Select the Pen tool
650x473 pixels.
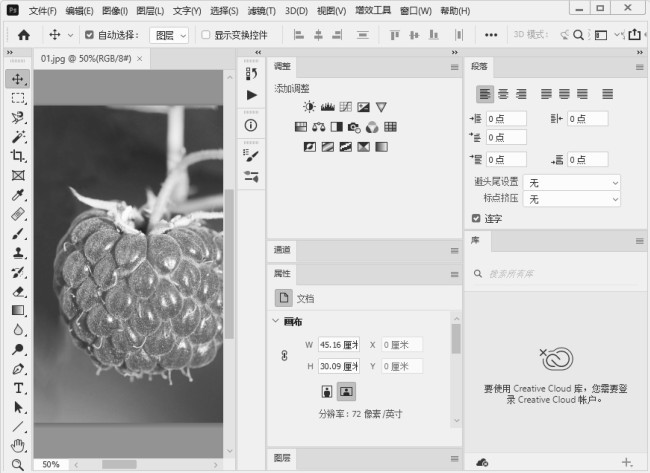[x=17, y=369]
